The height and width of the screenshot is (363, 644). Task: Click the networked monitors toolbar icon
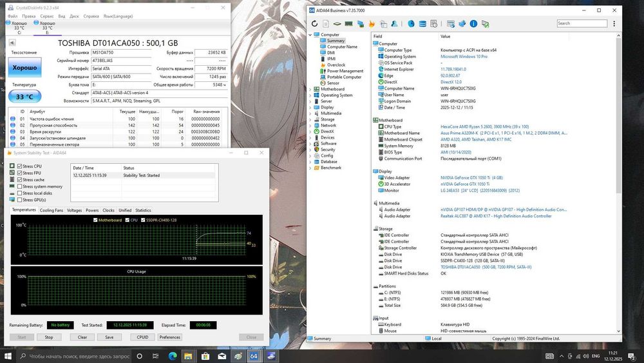tap(360, 24)
